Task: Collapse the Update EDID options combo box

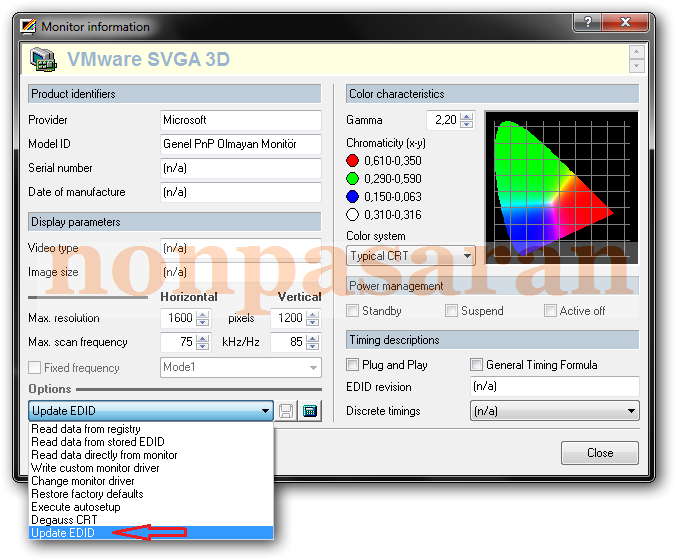Action: (151, 410)
